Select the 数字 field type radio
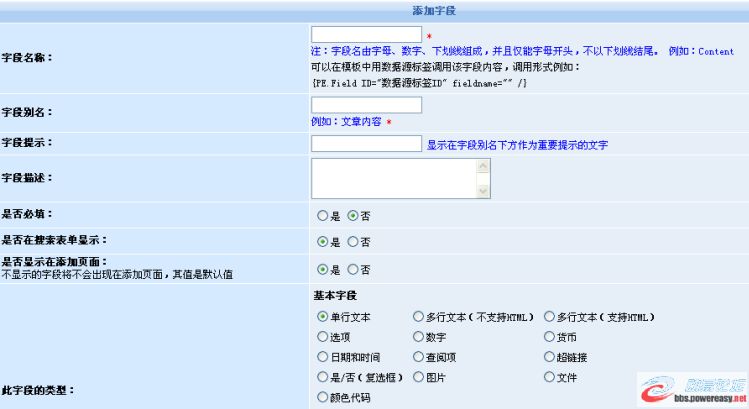The image size is (749, 409). [418, 337]
